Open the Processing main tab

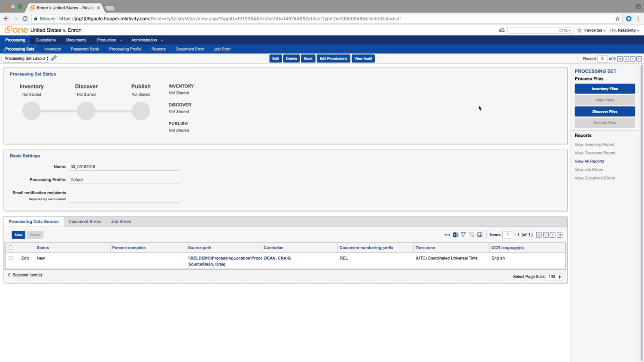click(15, 40)
